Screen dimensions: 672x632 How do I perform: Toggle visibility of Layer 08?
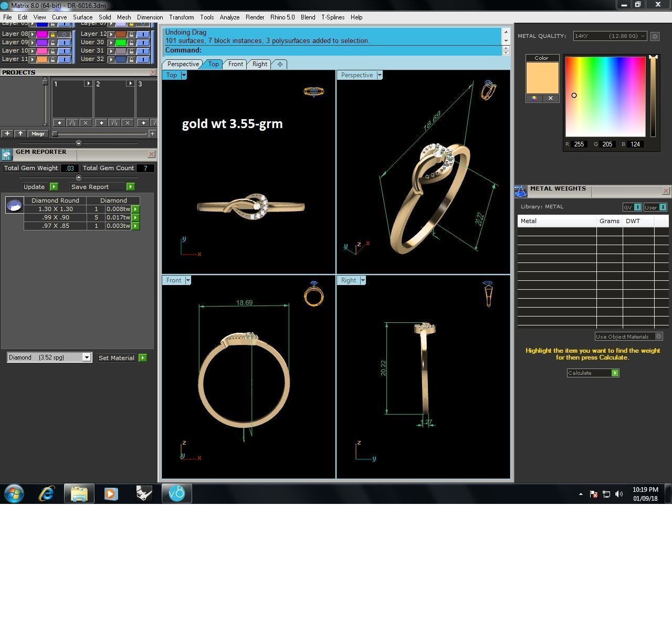click(x=65, y=34)
